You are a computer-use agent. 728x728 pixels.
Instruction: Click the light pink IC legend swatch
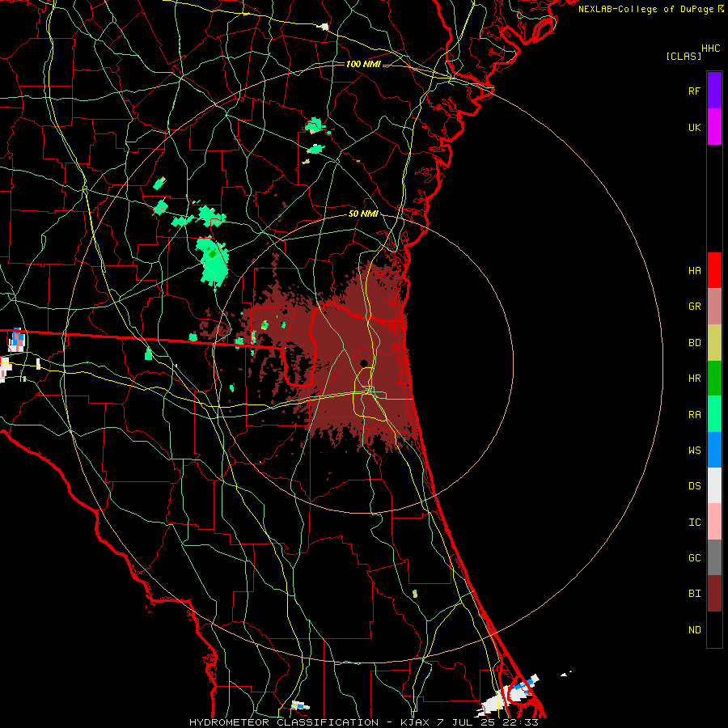tap(714, 522)
